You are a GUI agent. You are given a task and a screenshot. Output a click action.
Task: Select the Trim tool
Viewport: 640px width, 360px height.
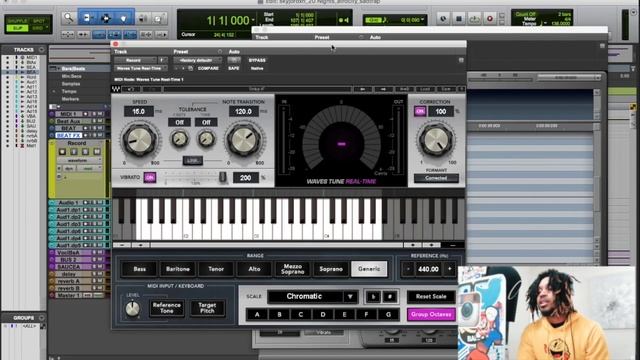pyautogui.click(x=88, y=18)
